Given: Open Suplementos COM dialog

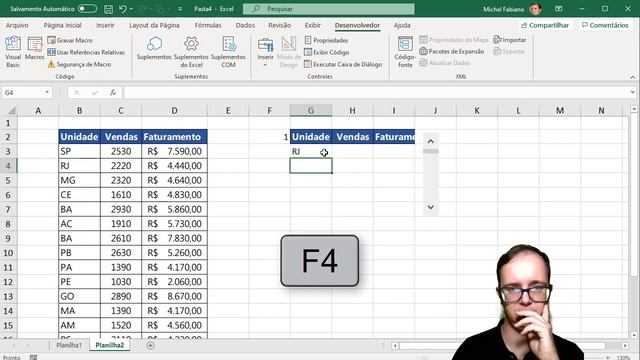Looking at the screenshot, I should (x=228, y=52).
